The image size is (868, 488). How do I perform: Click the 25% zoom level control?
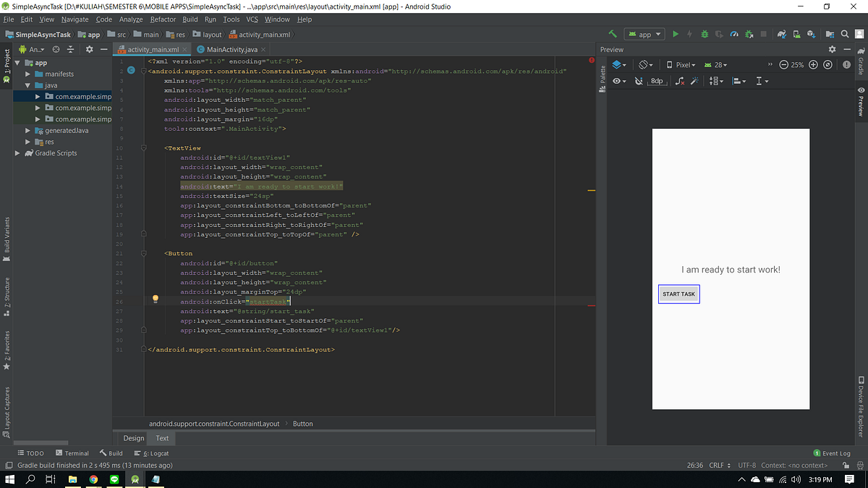coord(798,64)
